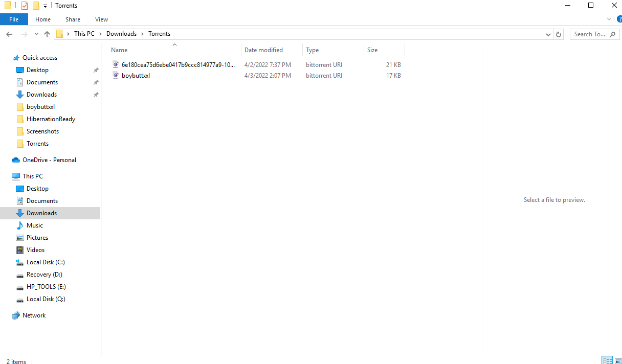
Task: Open the address bar history dropdown
Action: click(548, 34)
